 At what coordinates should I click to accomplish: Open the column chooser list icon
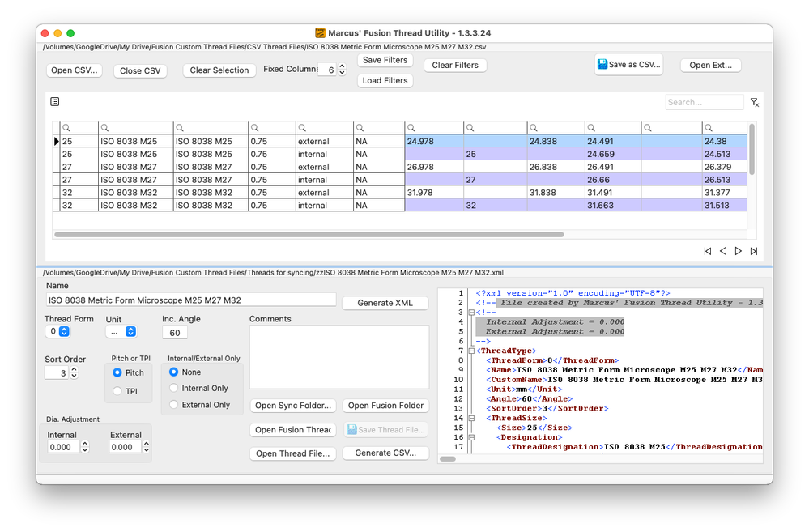coord(55,102)
